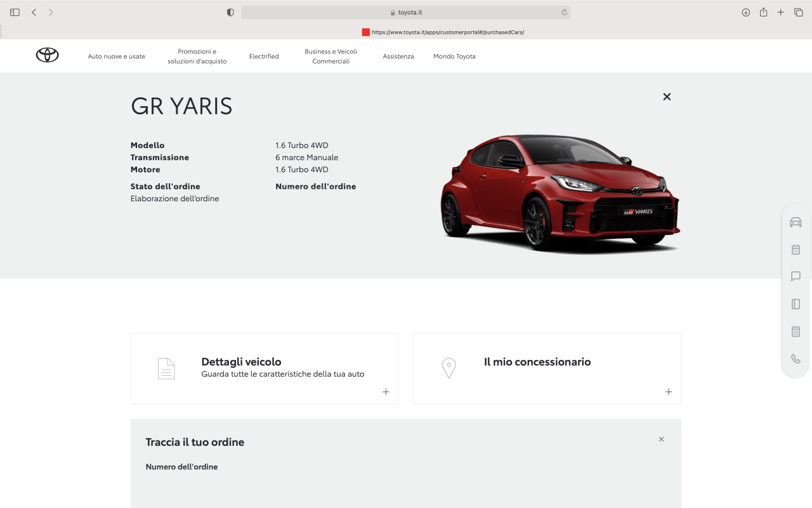Click the Il mio concessionario heading

tap(537, 362)
